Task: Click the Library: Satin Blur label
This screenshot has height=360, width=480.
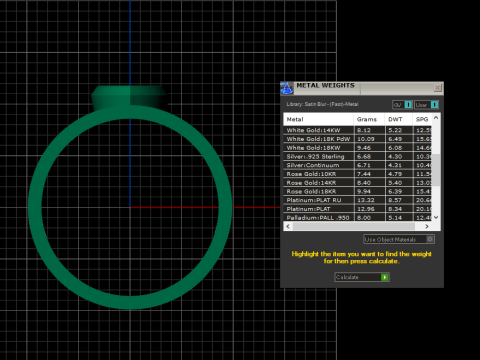Action: click(322, 104)
